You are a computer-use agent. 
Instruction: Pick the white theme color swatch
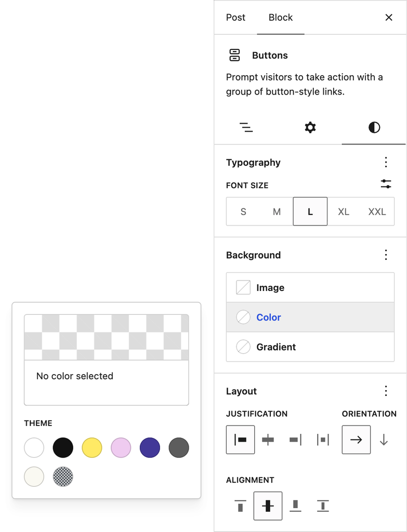coord(34,447)
